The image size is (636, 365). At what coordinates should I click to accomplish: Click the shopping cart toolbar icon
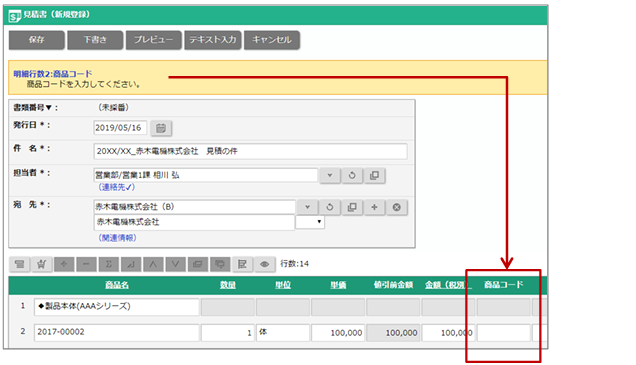click(x=41, y=264)
